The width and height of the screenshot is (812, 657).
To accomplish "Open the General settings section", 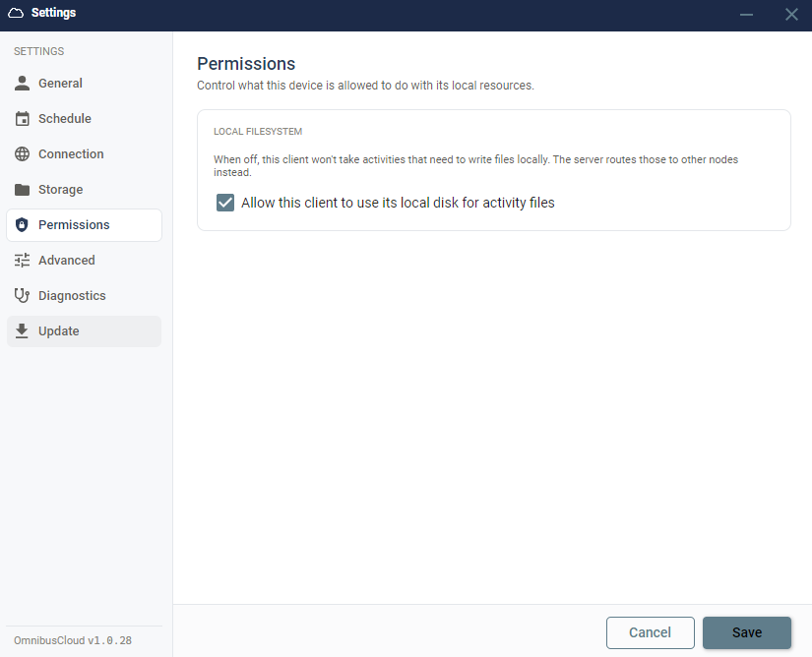I will [x=84, y=84].
